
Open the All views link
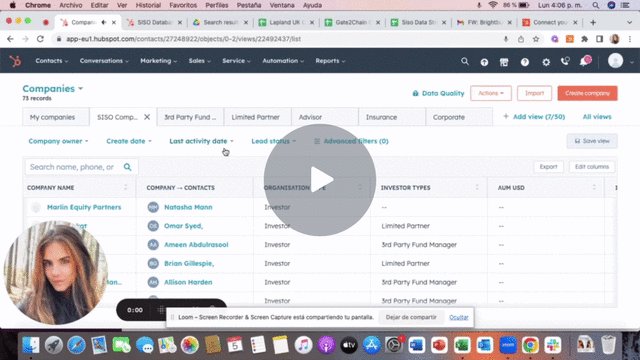click(x=597, y=117)
